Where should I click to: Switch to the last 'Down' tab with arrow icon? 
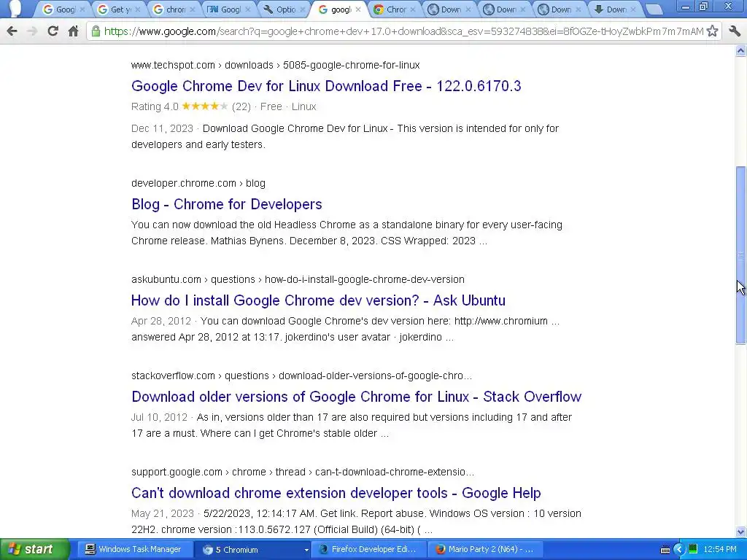[611, 9]
